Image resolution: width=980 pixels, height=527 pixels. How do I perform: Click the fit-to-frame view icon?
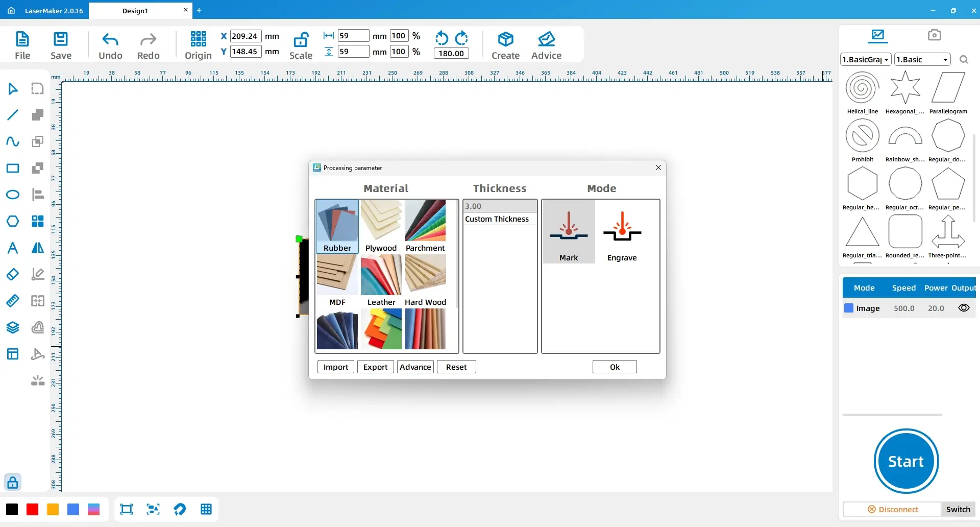[x=127, y=509]
